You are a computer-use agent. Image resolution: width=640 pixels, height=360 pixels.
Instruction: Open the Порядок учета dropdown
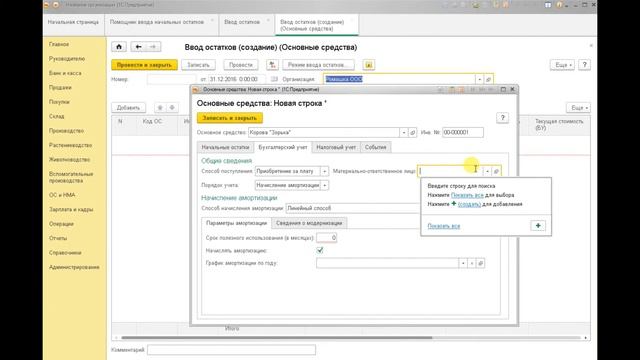(x=324, y=185)
